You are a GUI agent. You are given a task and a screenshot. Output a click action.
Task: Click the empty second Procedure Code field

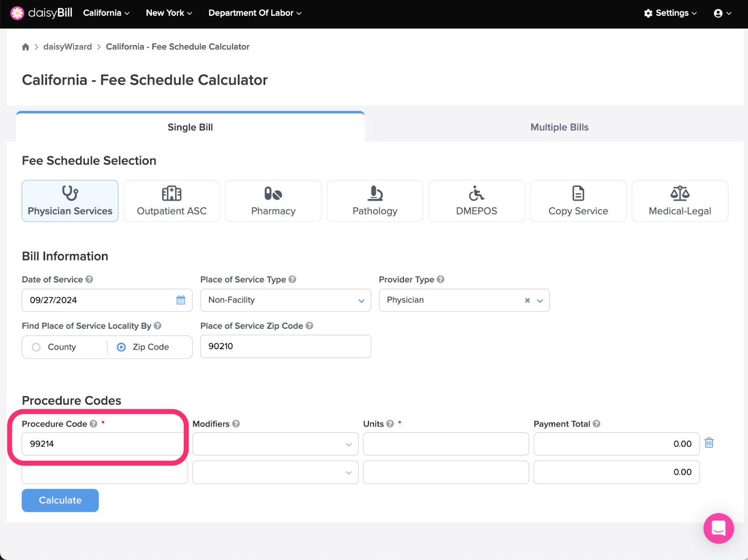tap(105, 472)
